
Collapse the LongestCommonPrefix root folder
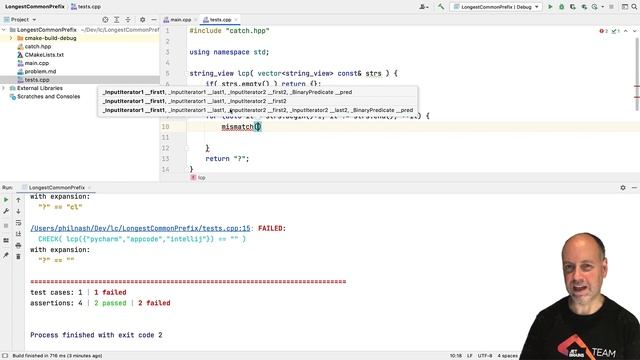click(4, 30)
